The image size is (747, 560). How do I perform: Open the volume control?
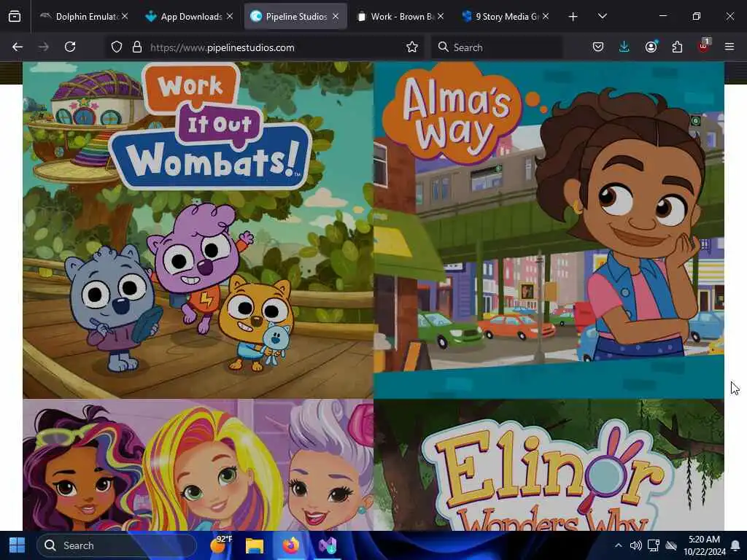[x=635, y=545]
